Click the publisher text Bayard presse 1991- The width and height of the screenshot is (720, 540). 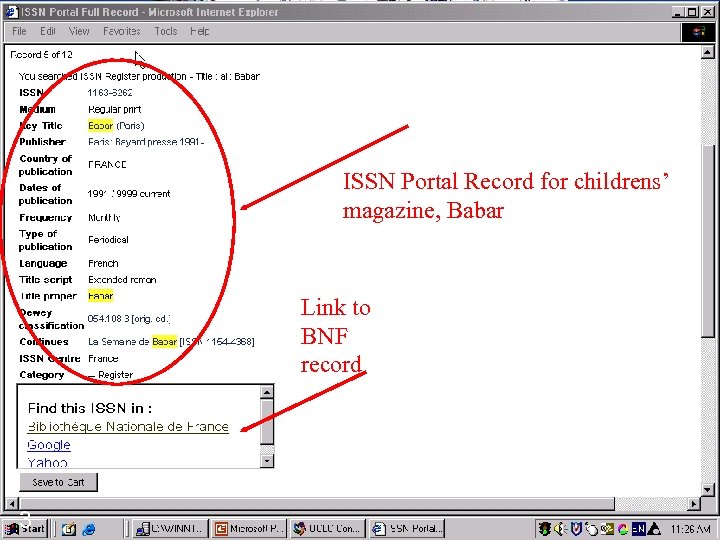(159, 142)
